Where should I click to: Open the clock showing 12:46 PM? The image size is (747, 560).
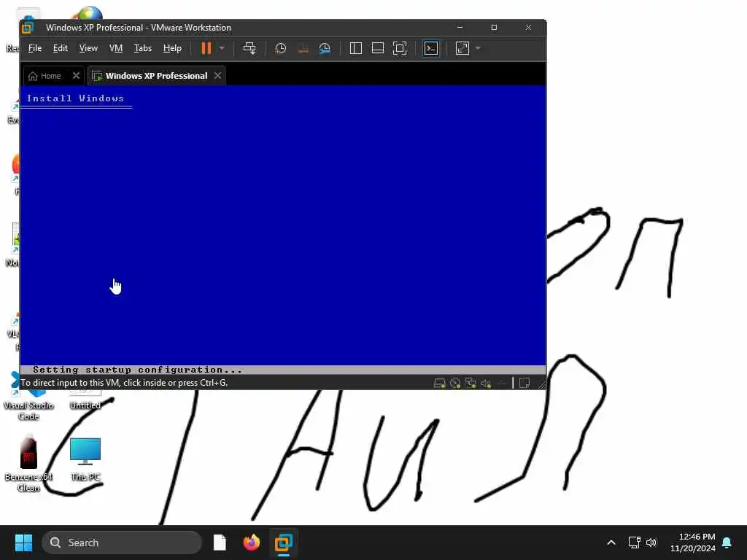(x=693, y=542)
